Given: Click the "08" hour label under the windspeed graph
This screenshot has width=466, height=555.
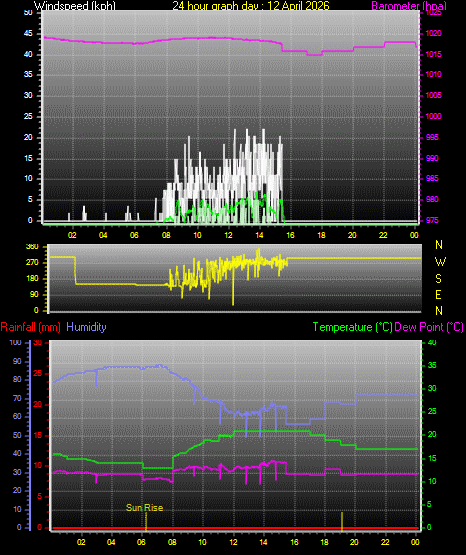Looking at the screenshot, I should 166,235.
